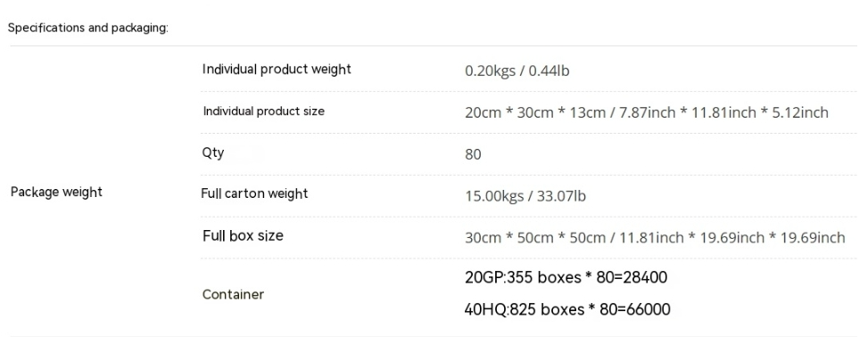Click '11.81inch' in the full box size value
This screenshot has height=337, width=868.
[x=651, y=238]
